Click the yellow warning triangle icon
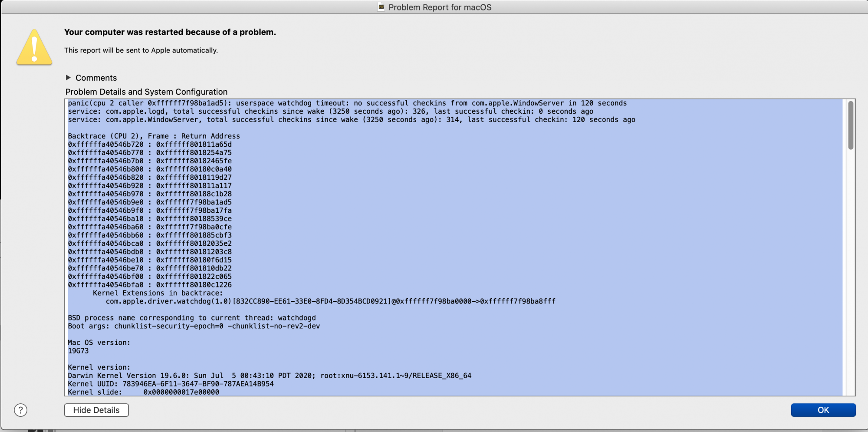The height and width of the screenshot is (432, 868). pos(34,47)
